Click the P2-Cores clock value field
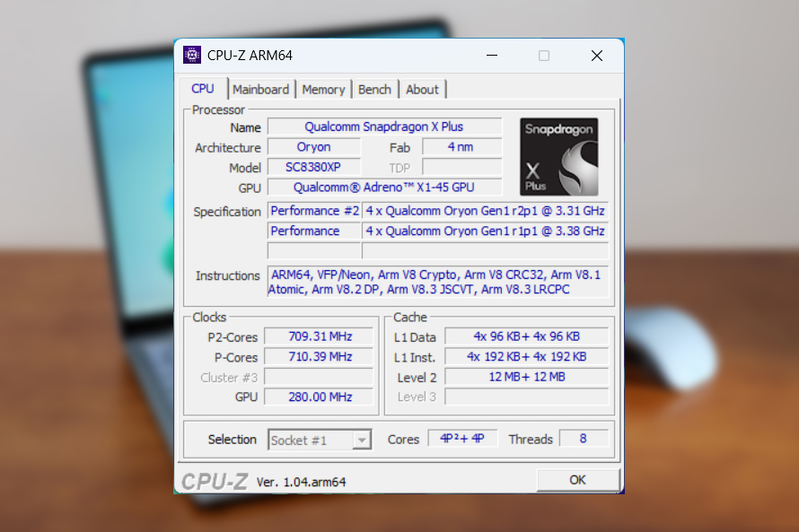This screenshot has width=799, height=532. [x=319, y=337]
